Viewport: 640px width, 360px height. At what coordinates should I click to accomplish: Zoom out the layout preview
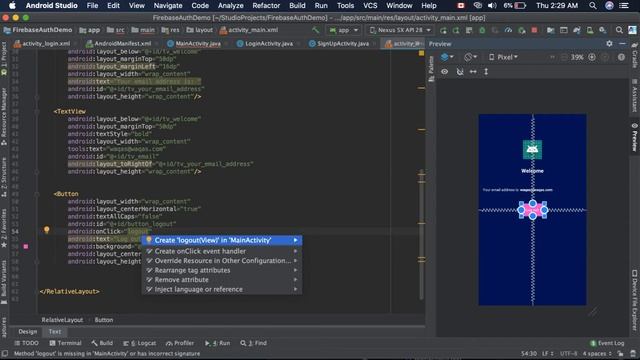[x=564, y=57]
